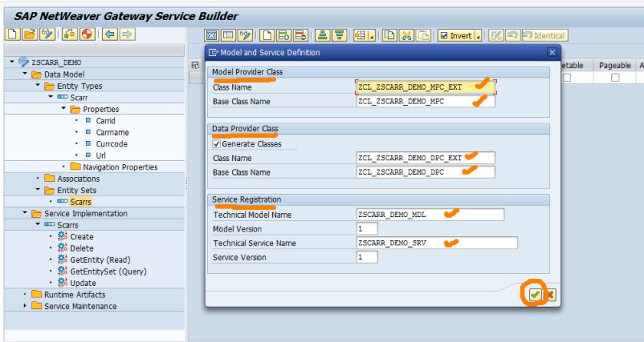
Task: Toggle the Pageable checkbox in table row
Action: [x=615, y=77]
